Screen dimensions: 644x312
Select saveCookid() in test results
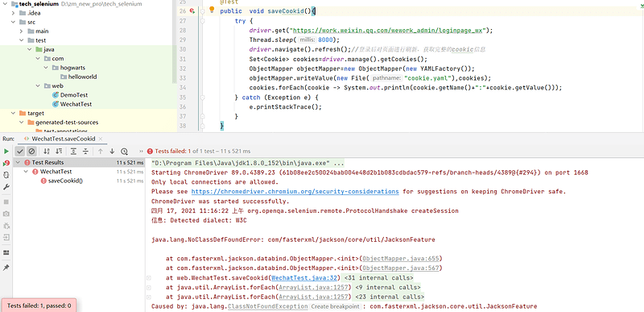[65, 181]
